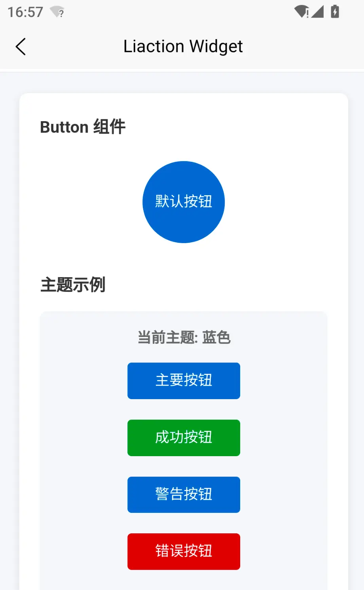
Task: Click the word Widget in the page title
Action: [216, 47]
